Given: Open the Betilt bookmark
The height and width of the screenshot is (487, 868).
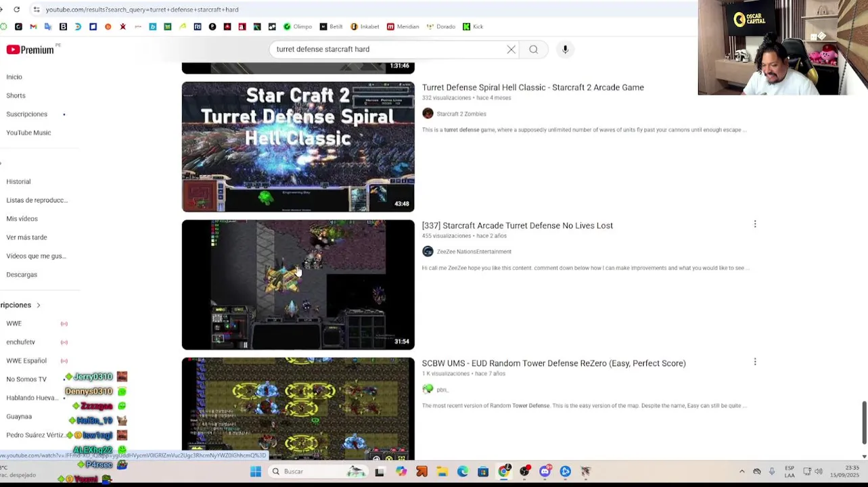Looking at the screenshot, I should coord(331,26).
